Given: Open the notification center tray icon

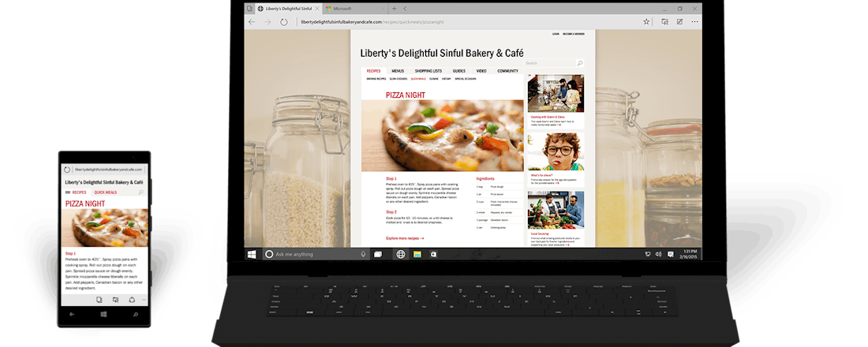Looking at the screenshot, I should [x=671, y=254].
